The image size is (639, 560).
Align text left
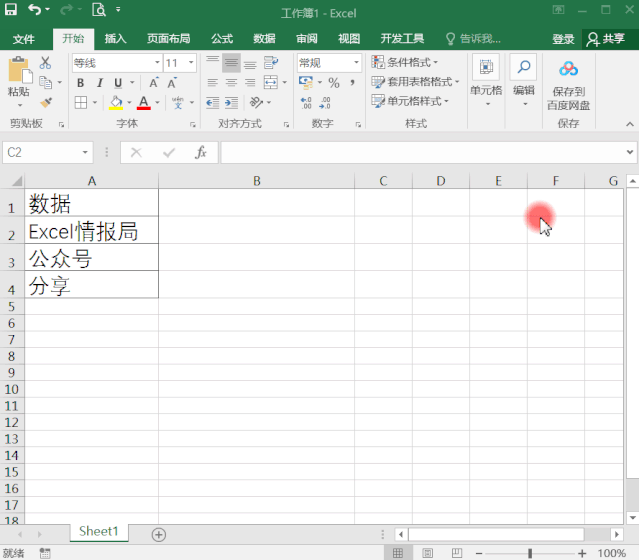212,83
